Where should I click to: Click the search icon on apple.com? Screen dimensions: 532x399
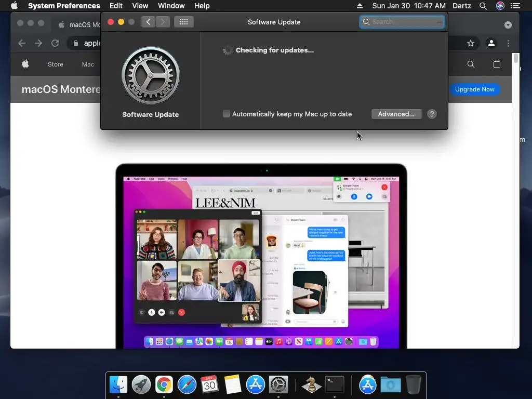pyautogui.click(x=471, y=64)
